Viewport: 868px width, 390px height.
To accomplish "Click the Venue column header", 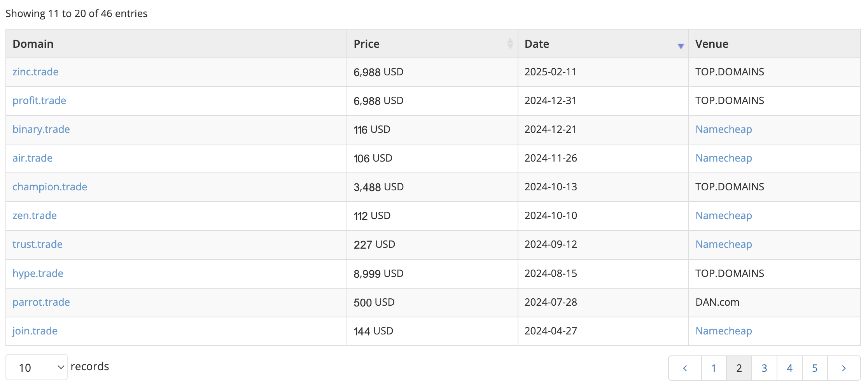I will pos(712,44).
